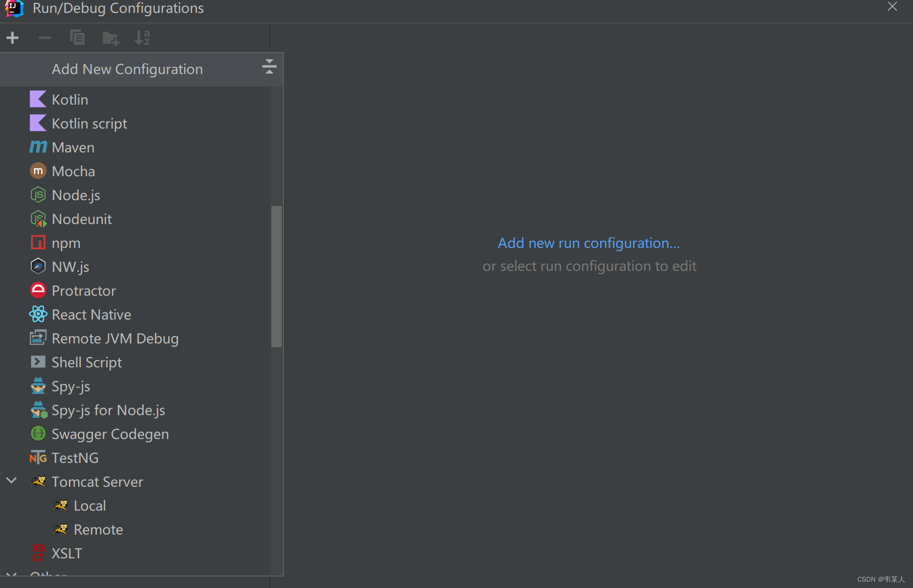913x588 pixels.
Task: Add a new configuration with the plus icon
Action: point(12,37)
